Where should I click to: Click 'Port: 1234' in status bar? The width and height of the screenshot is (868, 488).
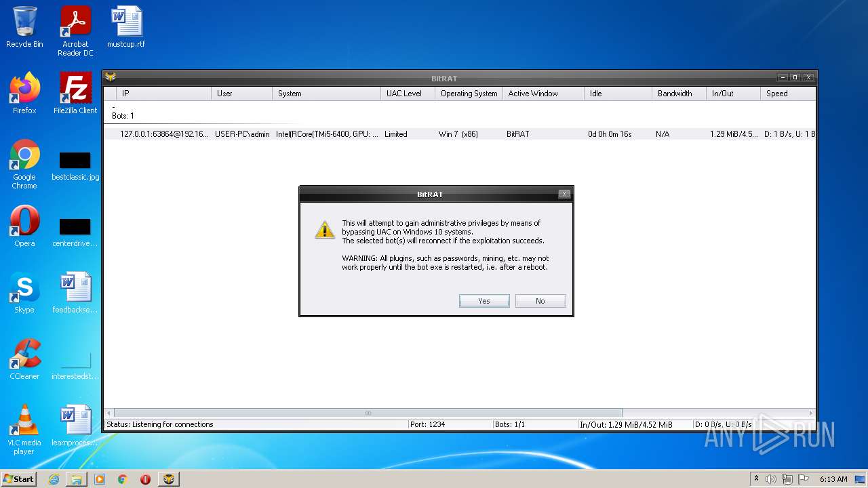[x=428, y=424]
